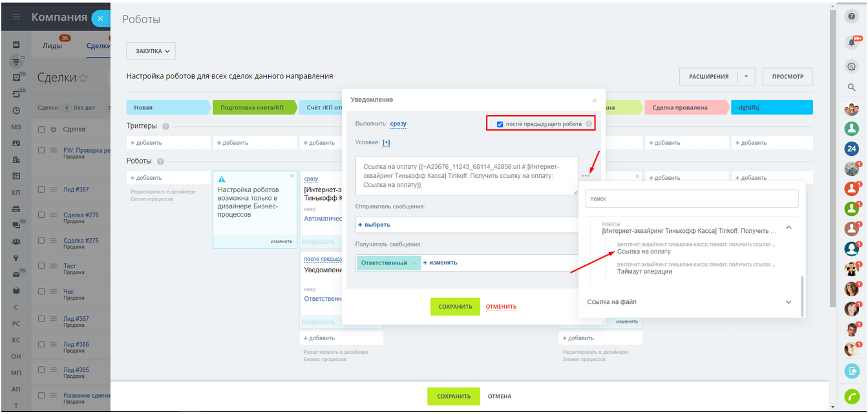Click the help icon beside 'после предыдущего робота'
The image size is (868, 414).
[x=589, y=124]
